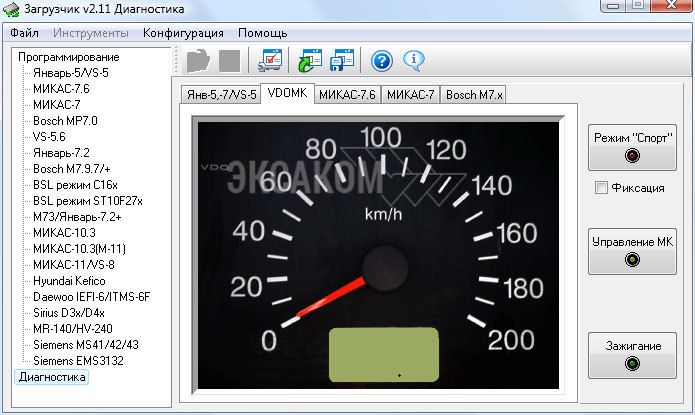Switch to the Bosch M7.x tab
Image resolution: width=695 pixels, height=415 pixels.
475,95
